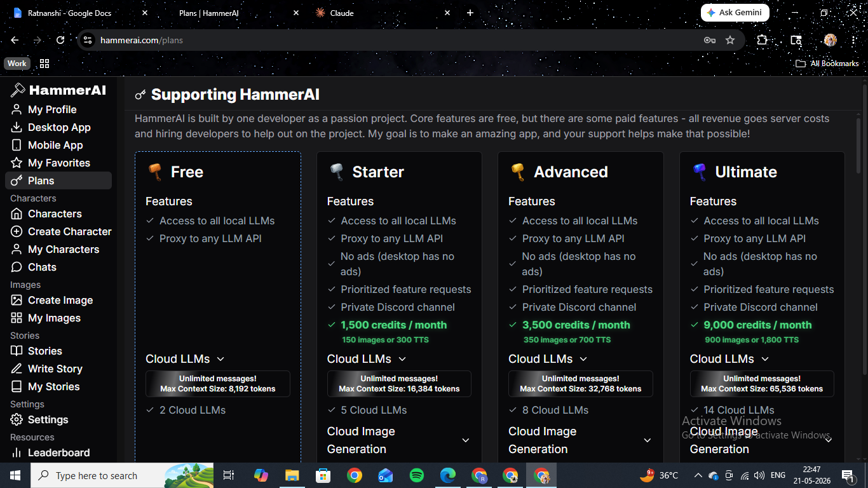Go back with browser back arrow

tap(15, 40)
